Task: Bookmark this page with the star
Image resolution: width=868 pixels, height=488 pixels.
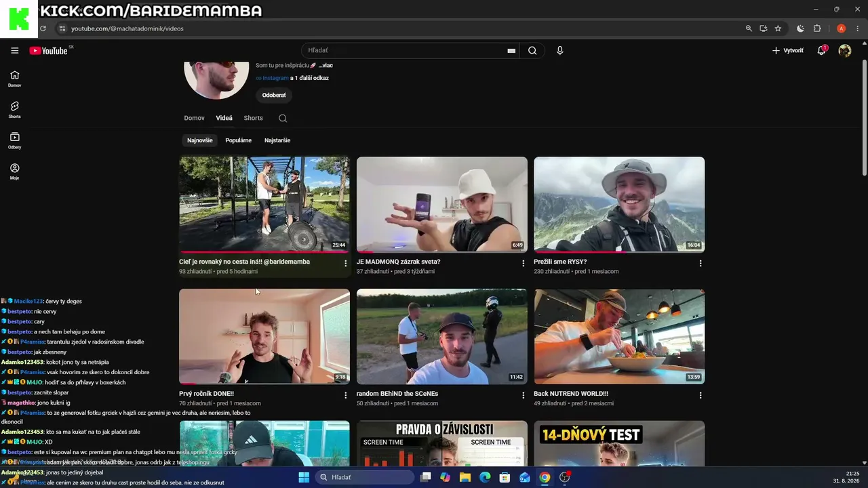Action: click(778, 28)
